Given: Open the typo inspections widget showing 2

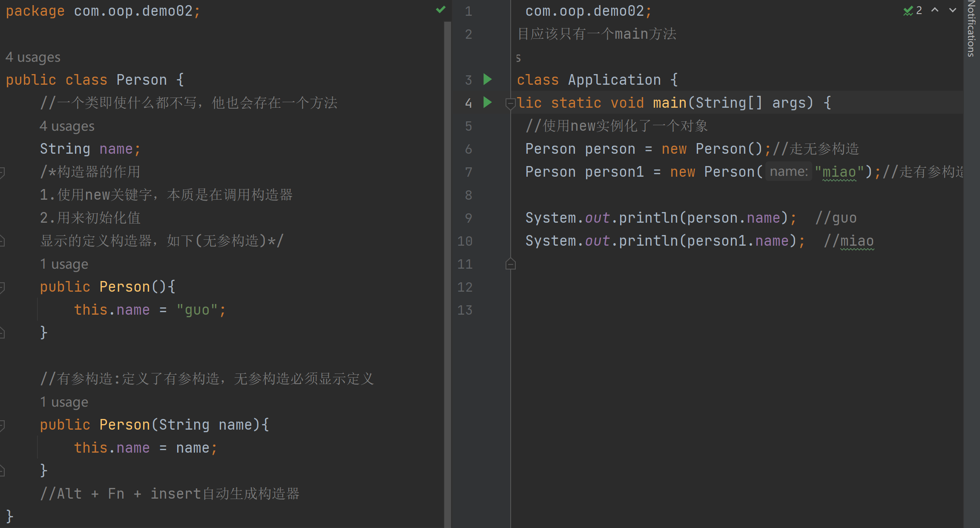Looking at the screenshot, I should (913, 11).
